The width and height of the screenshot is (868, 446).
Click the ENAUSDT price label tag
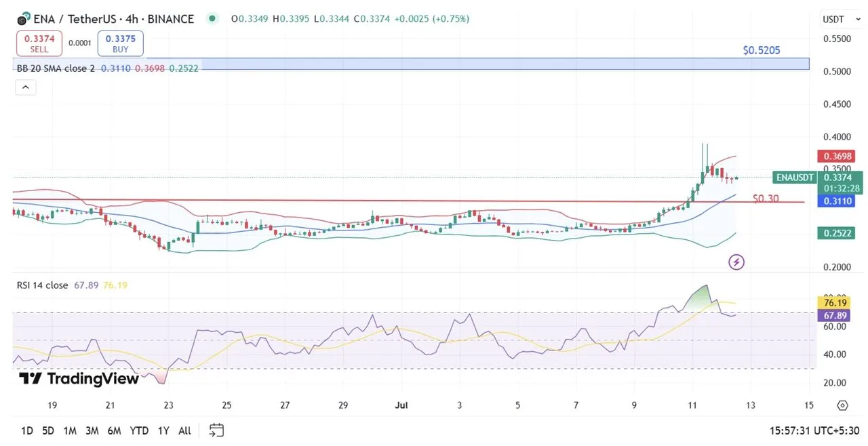(793, 178)
